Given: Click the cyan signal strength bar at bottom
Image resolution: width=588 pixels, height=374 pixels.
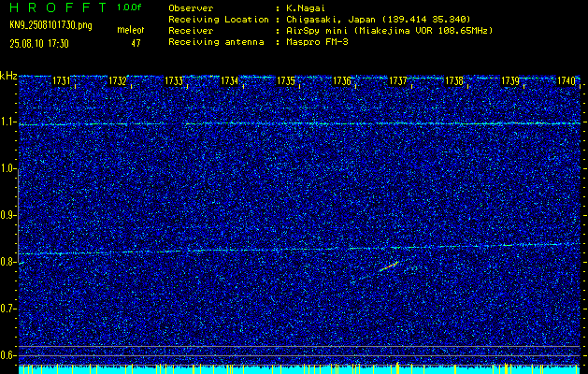Looking at the screenshot, I should 299,370.
